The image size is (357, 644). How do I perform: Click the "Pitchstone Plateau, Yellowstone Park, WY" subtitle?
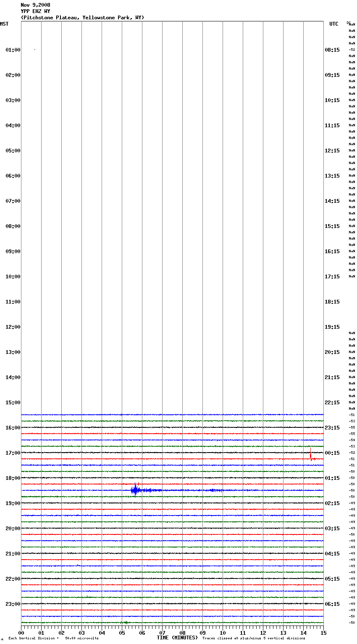82,18
